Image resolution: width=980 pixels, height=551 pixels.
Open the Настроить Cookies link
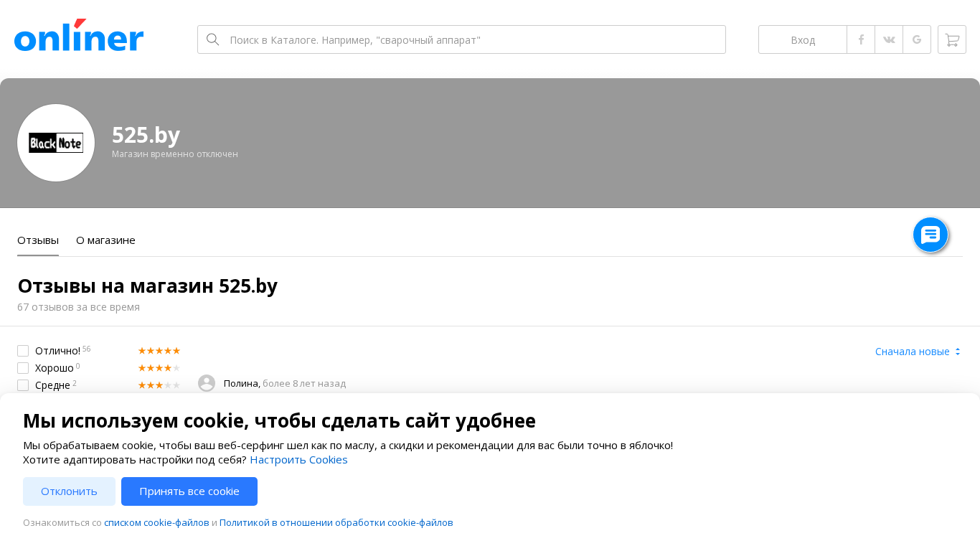tap(298, 460)
